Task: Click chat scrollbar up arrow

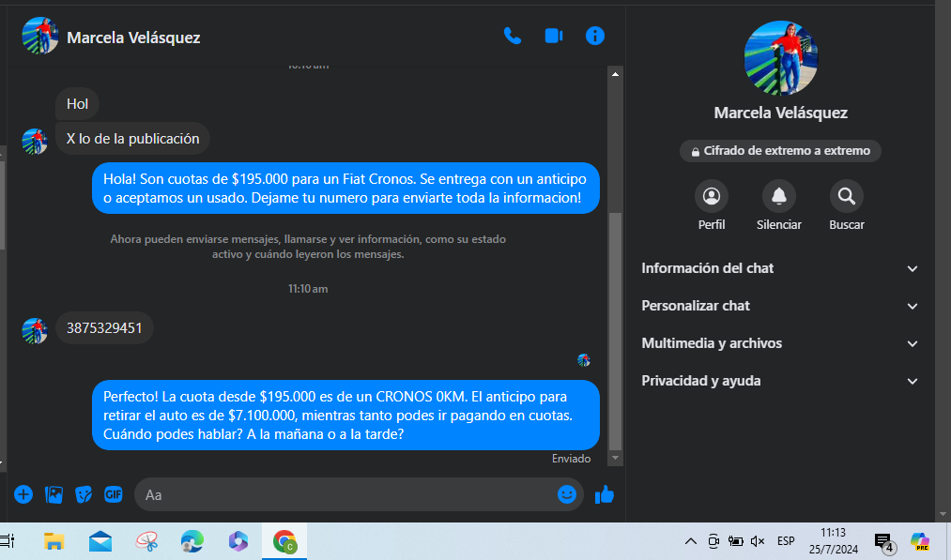Action: [615, 74]
